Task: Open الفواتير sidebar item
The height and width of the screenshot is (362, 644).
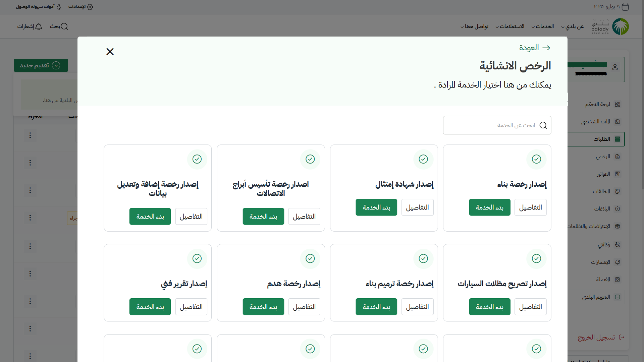Action: [x=603, y=174]
